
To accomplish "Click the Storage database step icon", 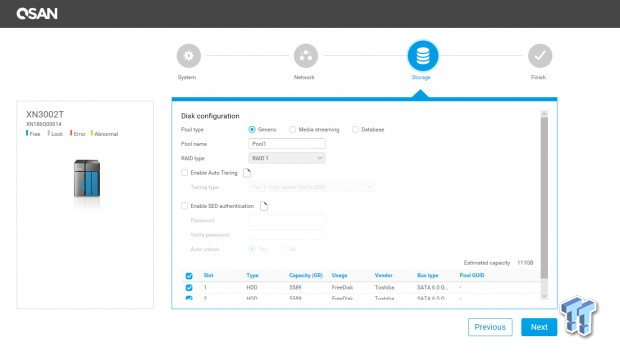I will pos(423,56).
